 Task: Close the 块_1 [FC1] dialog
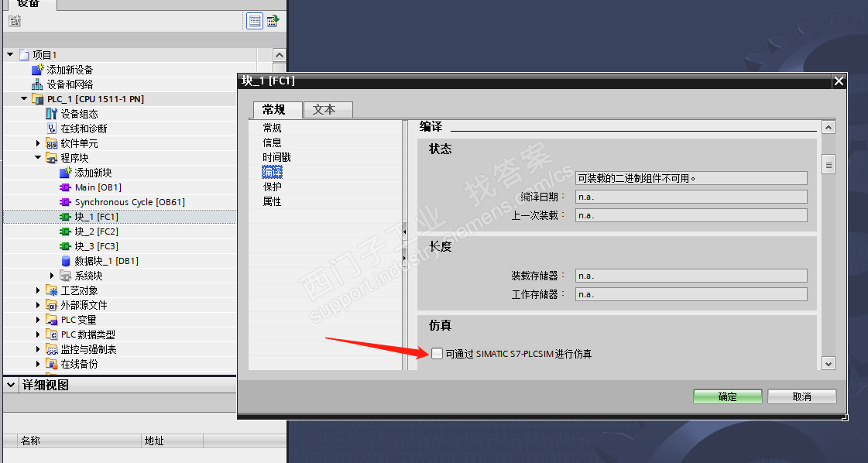839,81
